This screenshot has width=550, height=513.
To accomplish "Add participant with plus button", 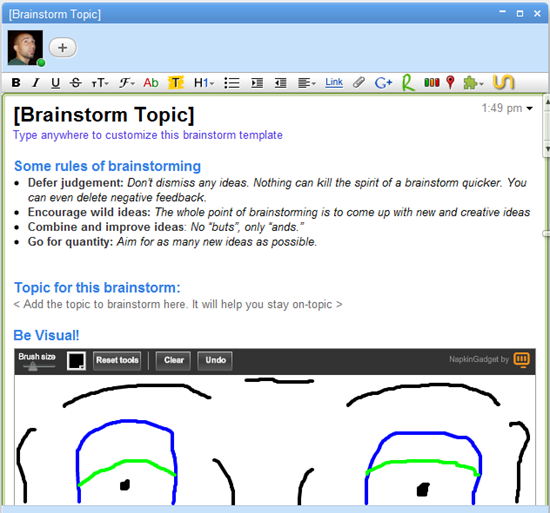I will point(63,48).
